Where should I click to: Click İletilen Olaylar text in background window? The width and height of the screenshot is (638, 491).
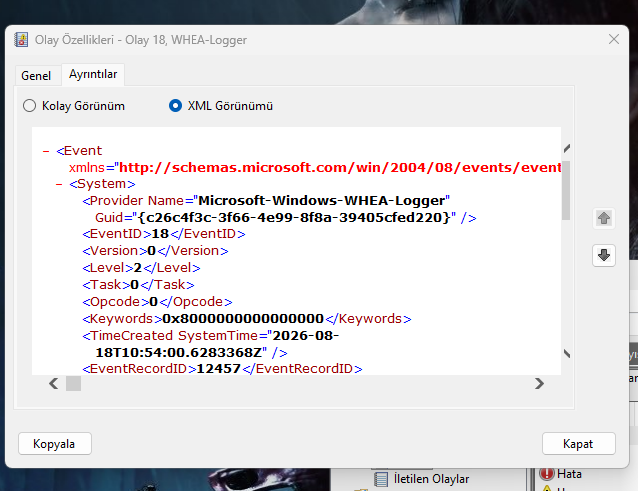(x=431, y=479)
